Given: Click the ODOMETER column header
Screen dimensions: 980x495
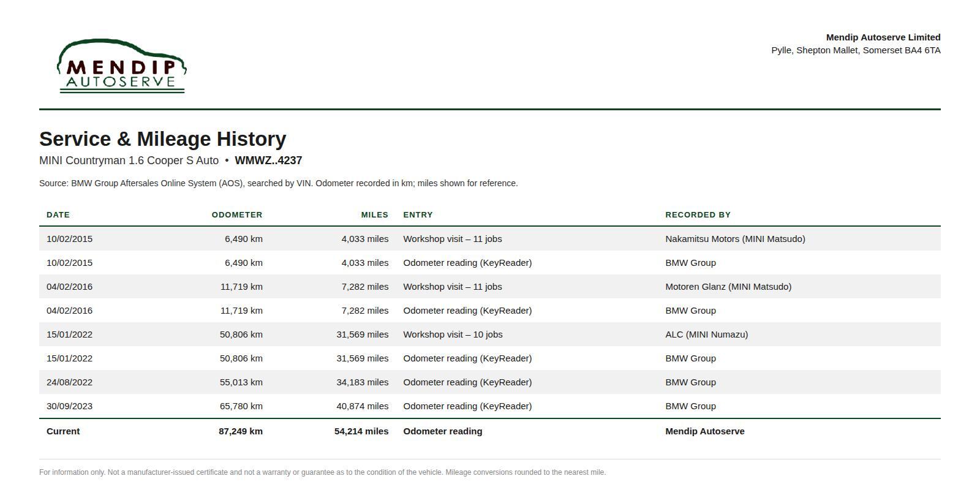Looking at the screenshot, I should (x=237, y=215).
